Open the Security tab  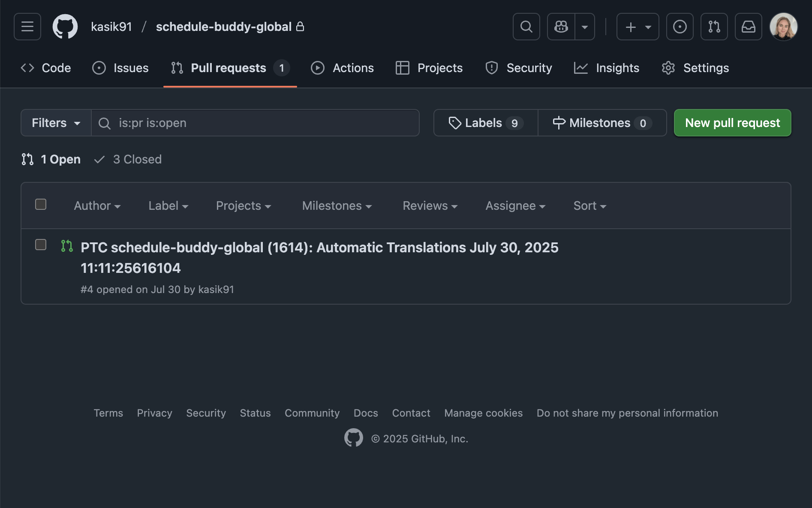pyautogui.click(x=518, y=68)
